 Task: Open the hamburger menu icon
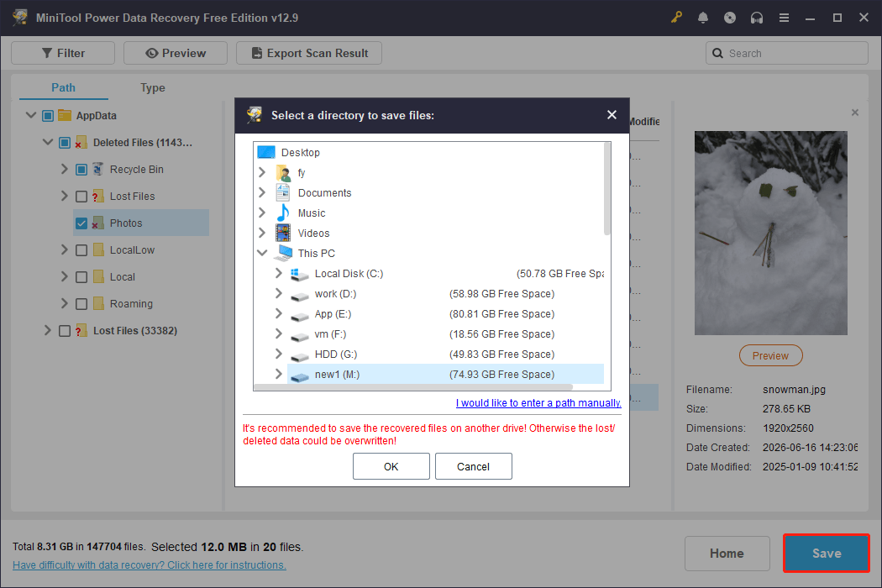(x=784, y=18)
